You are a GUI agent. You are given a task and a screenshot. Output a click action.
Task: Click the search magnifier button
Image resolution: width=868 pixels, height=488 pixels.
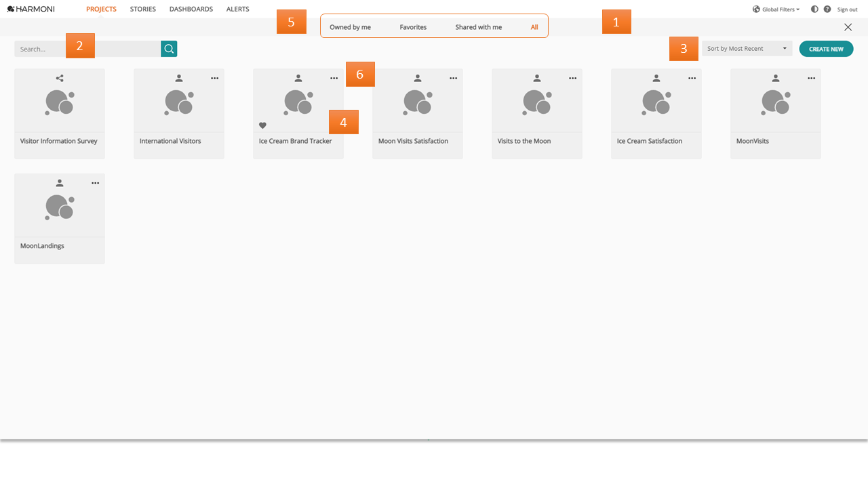[x=169, y=49]
